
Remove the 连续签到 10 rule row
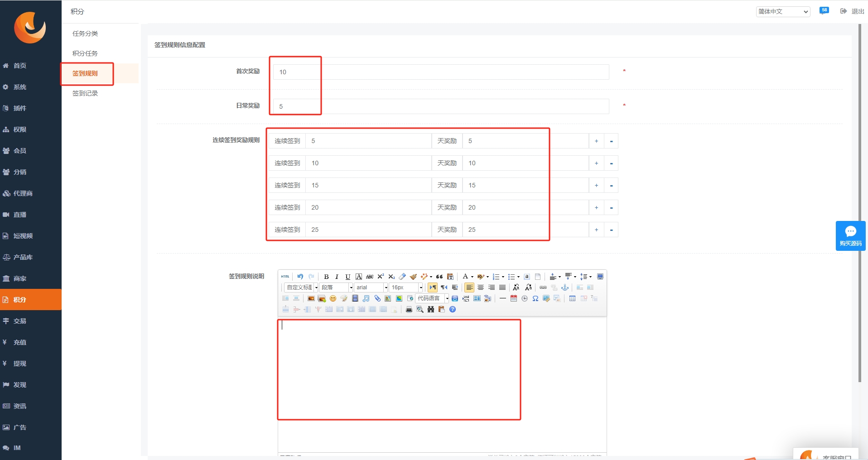(x=611, y=163)
